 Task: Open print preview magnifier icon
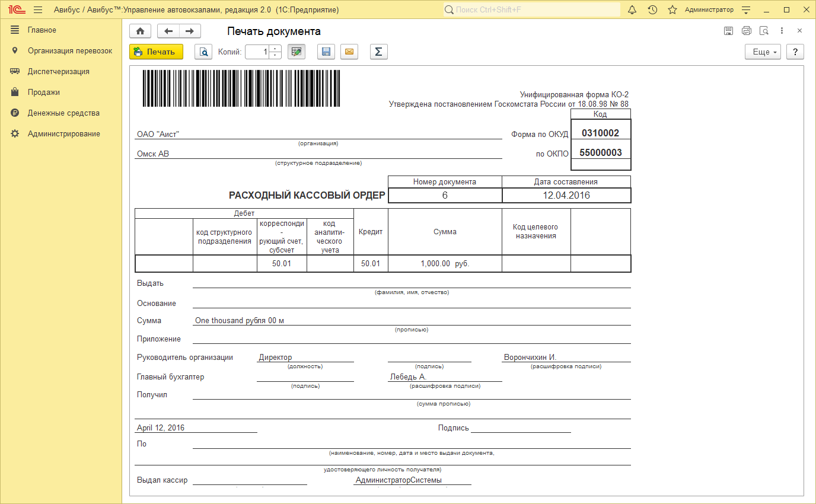coord(203,52)
